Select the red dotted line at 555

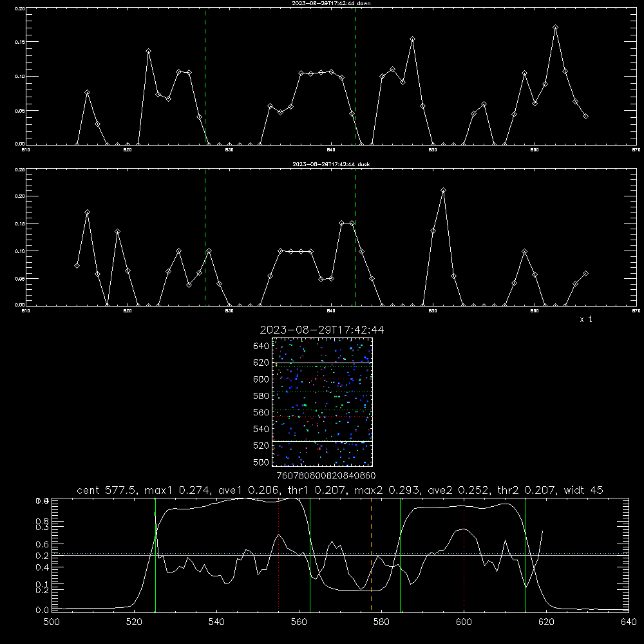(279, 554)
